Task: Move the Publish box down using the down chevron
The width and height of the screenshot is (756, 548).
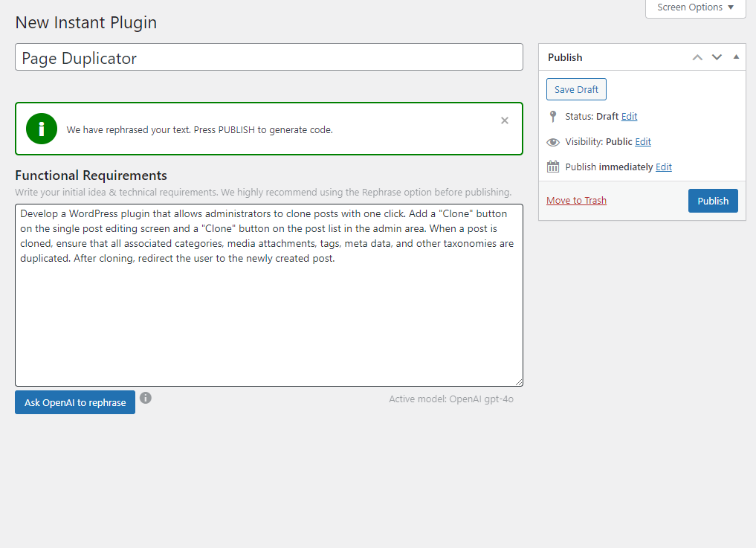Action: (717, 57)
